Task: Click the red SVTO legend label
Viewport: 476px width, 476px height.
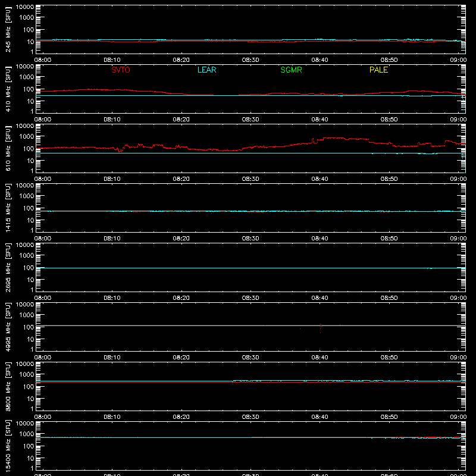Action: (x=121, y=70)
